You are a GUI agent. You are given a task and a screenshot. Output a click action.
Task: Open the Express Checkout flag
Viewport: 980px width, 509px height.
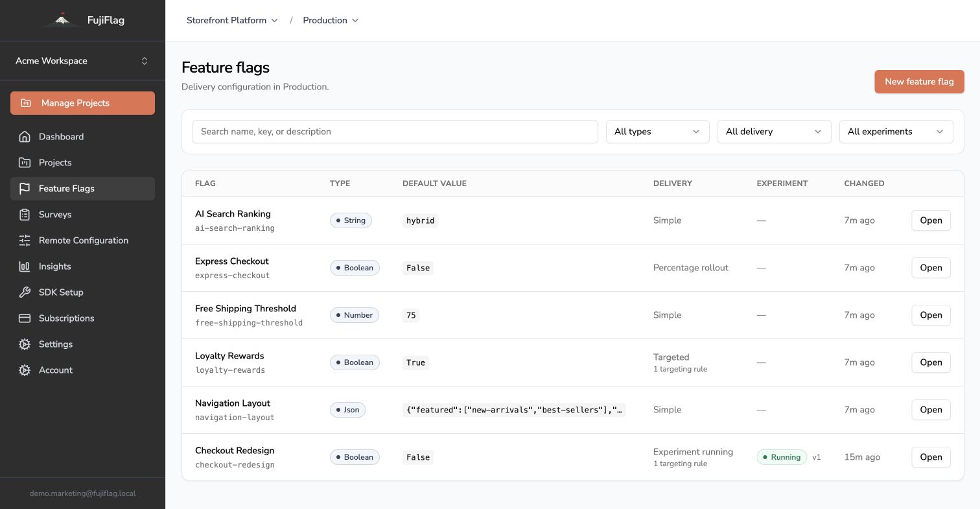tap(931, 268)
